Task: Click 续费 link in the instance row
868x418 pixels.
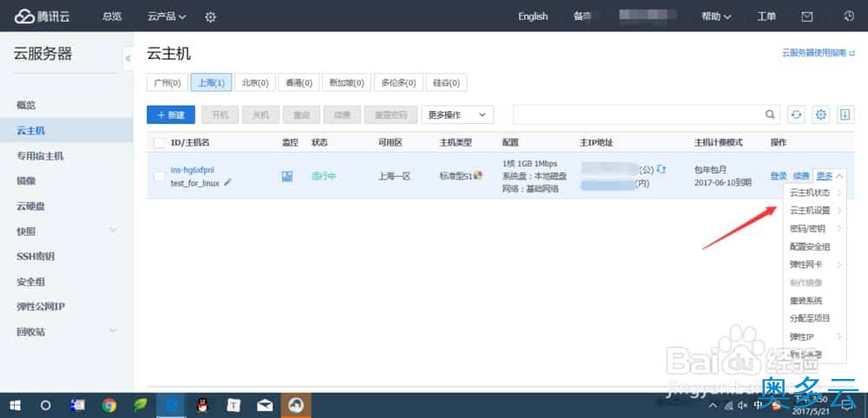Action: point(801,176)
